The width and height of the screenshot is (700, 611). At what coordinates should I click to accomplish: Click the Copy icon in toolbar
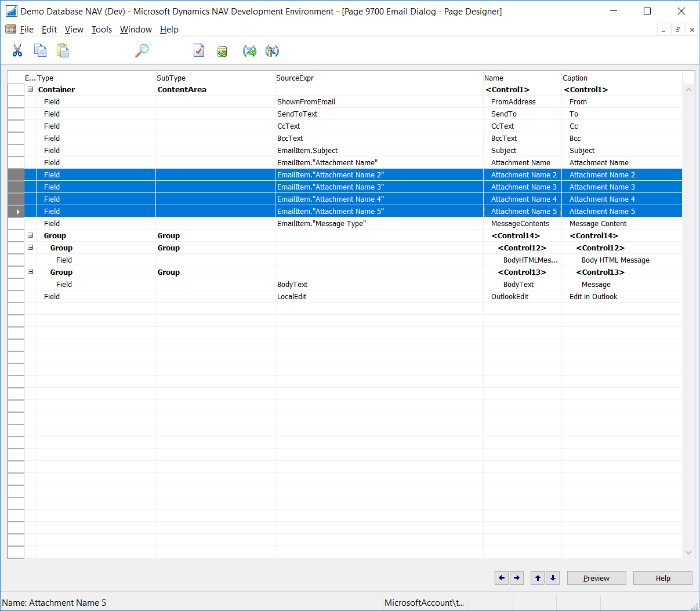pos(40,51)
